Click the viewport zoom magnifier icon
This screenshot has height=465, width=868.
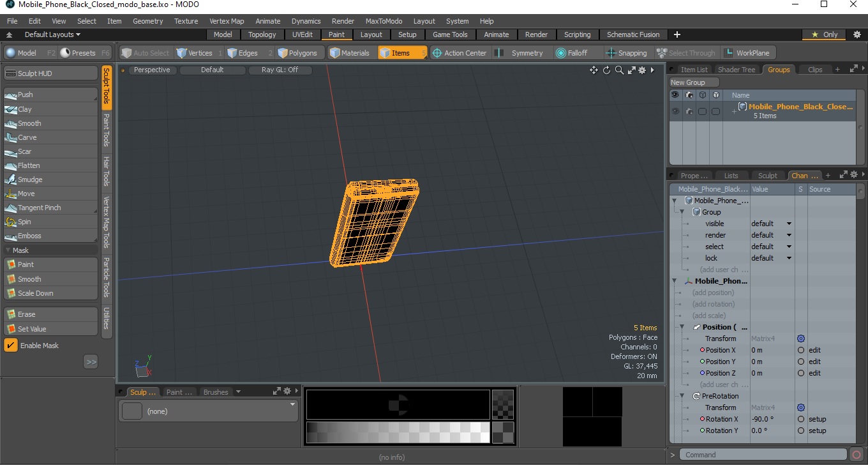click(619, 70)
